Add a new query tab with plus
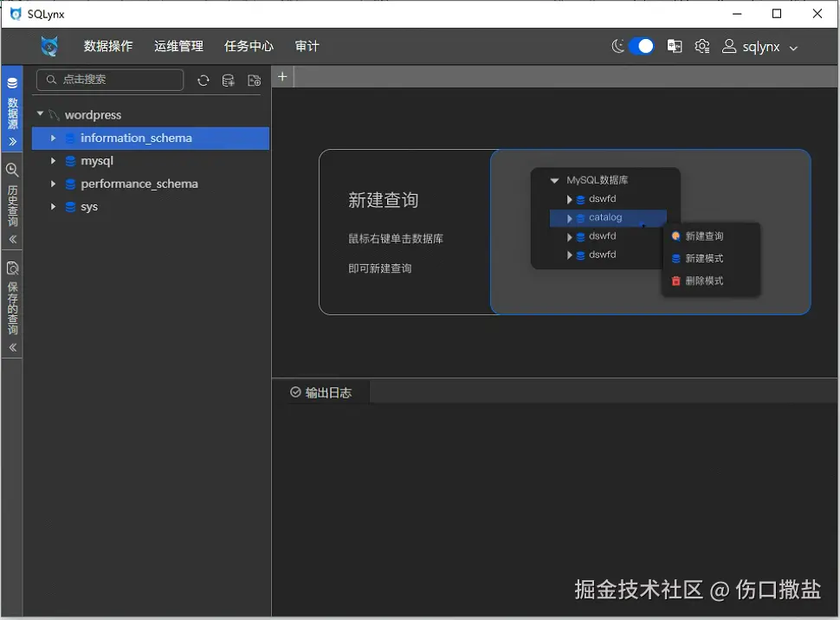 282,76
